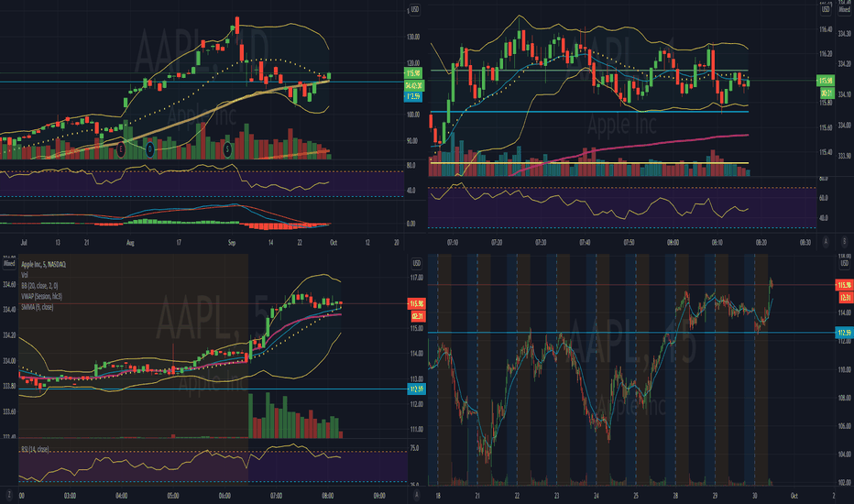Screen dimensions: 854x504
Task: Click the Z timezone button on 5-minute chart
Action: [9, 495]
